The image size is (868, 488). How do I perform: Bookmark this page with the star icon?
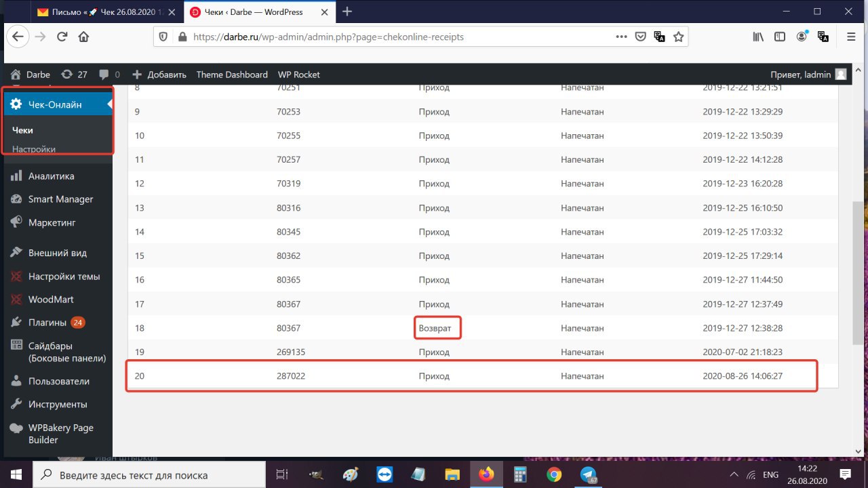[678, 37]
